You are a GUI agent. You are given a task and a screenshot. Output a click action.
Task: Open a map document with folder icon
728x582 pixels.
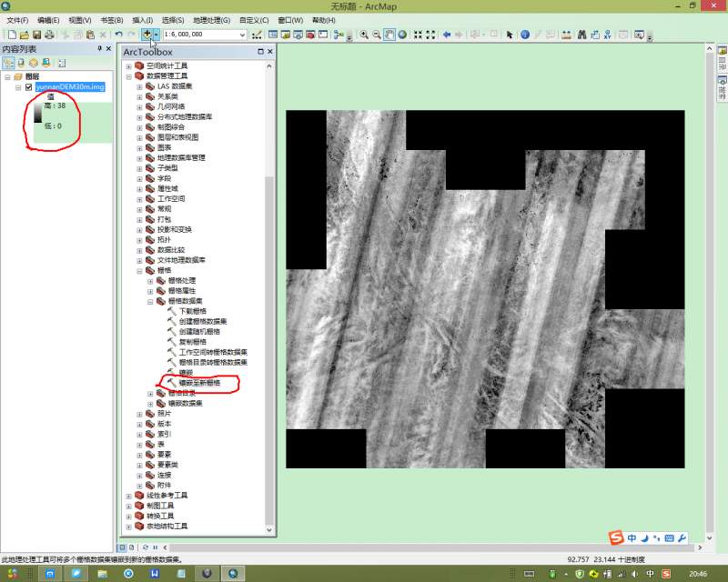25,35
